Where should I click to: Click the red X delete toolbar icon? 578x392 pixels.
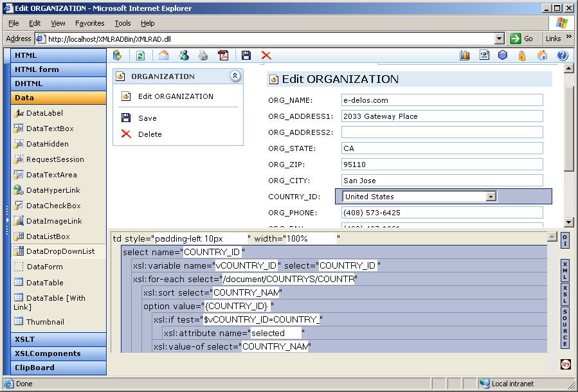pos(266,56)
